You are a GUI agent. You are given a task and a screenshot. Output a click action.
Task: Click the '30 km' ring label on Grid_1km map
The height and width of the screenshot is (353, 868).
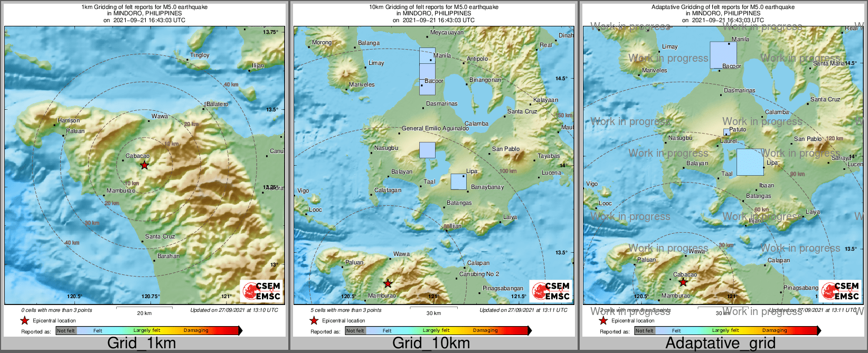[92, 223]
